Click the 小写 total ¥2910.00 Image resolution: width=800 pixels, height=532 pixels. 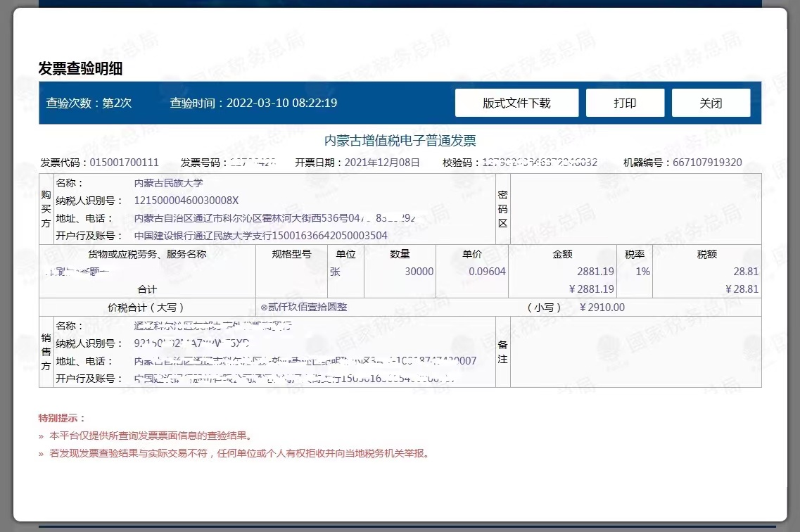(602, 308)
